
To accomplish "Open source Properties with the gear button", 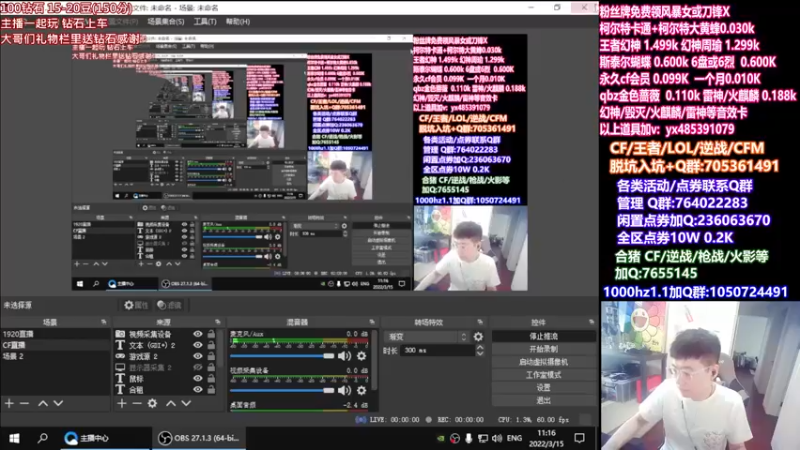I will [x=136, y=305].
